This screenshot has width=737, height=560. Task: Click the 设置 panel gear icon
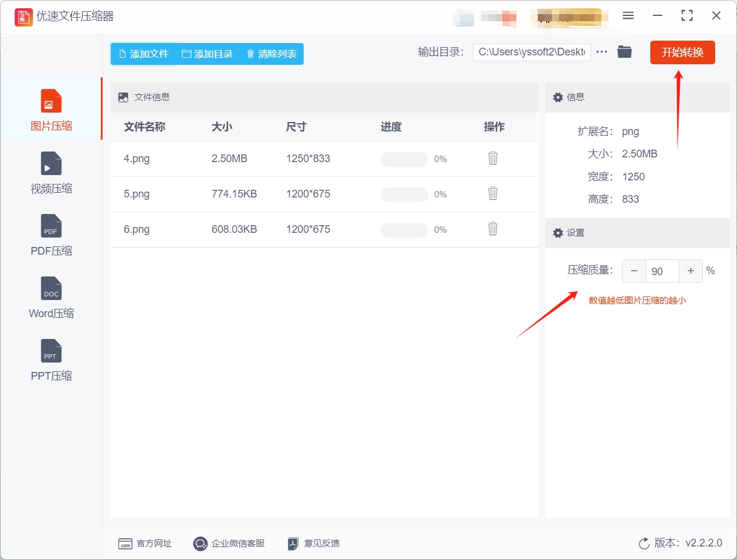coord(558,233)
